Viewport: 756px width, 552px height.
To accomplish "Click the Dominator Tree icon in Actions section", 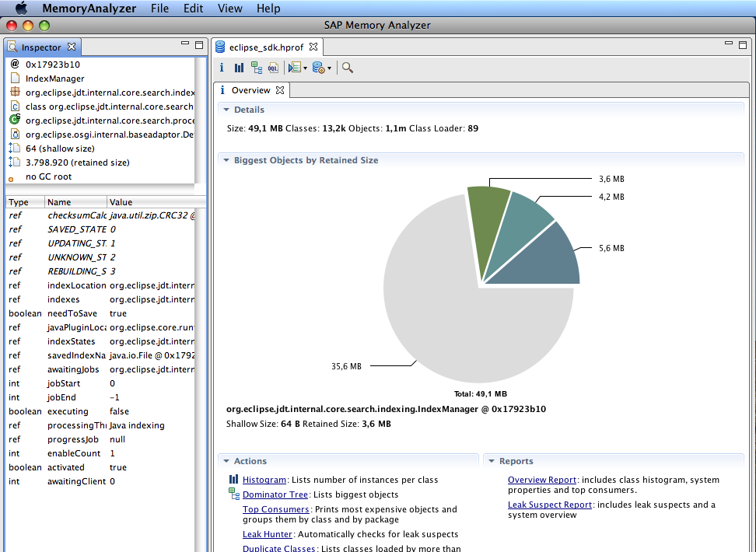I will pyautogui.click(x=234, y=494).
